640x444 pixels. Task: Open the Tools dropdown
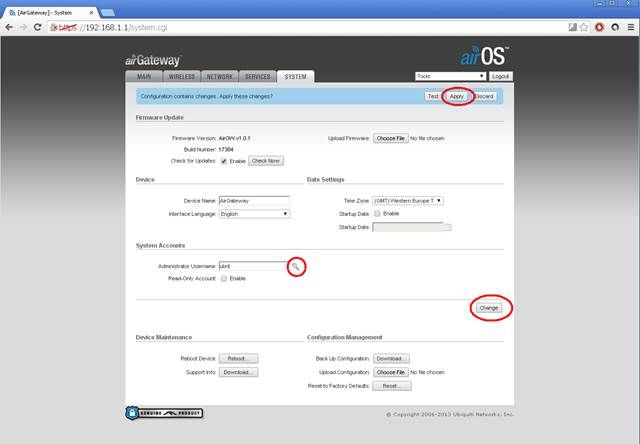(451, 76)
